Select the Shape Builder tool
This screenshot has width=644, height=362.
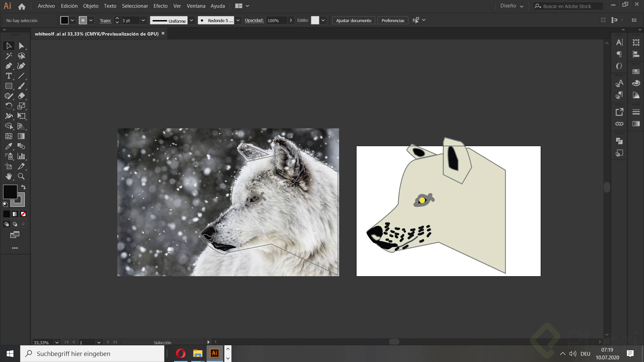(x=9, y=126)
